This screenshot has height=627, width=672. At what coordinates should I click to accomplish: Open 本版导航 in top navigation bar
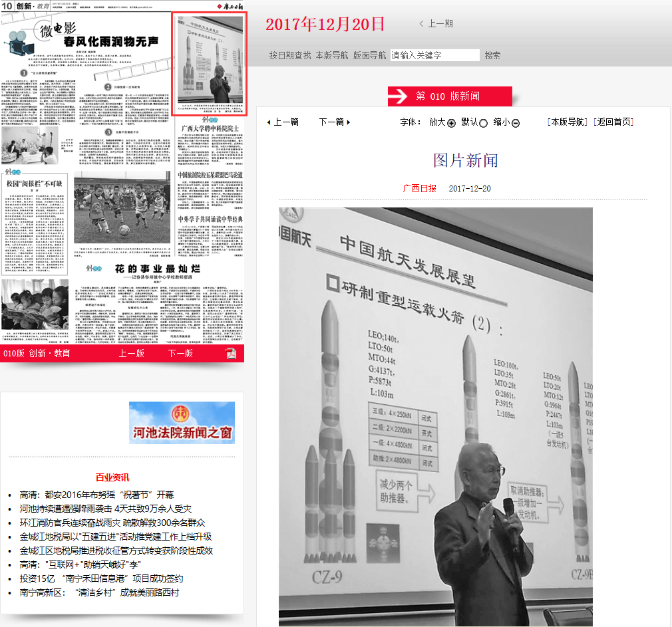coord(332,55)
